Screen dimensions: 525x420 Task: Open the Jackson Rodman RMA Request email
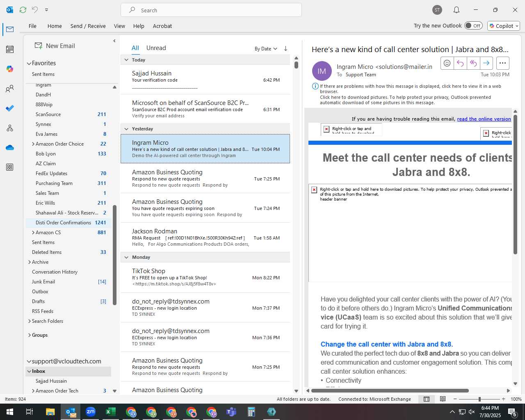[205, 237]
